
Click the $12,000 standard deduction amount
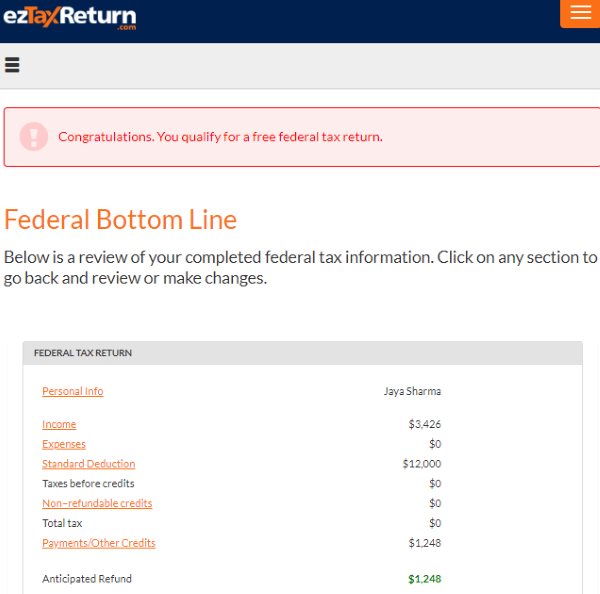point(421,464)
